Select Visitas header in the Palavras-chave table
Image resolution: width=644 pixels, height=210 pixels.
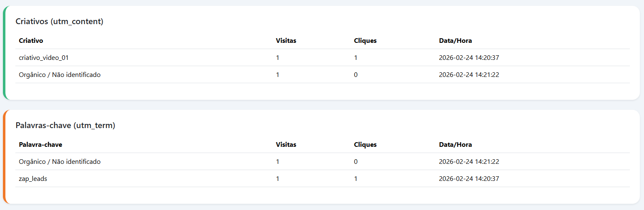click(x=286, y=145)
